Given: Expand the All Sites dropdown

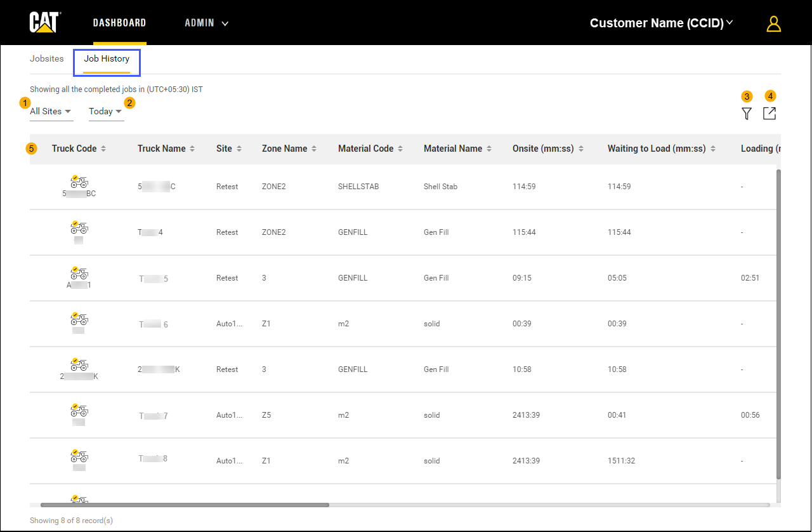Looking at the screenshot, I should [x=51, y=111].
